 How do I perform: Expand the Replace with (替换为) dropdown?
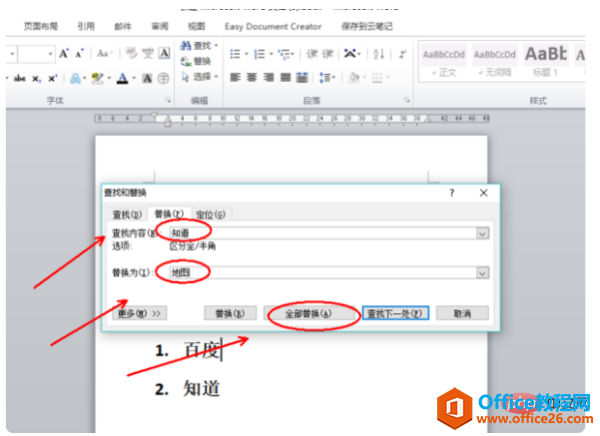(x=482, y=273)
